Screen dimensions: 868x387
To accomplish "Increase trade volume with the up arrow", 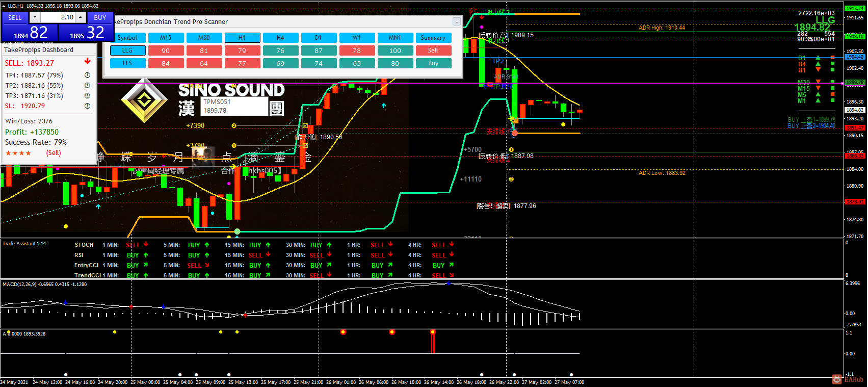I will tap(81, 17).
